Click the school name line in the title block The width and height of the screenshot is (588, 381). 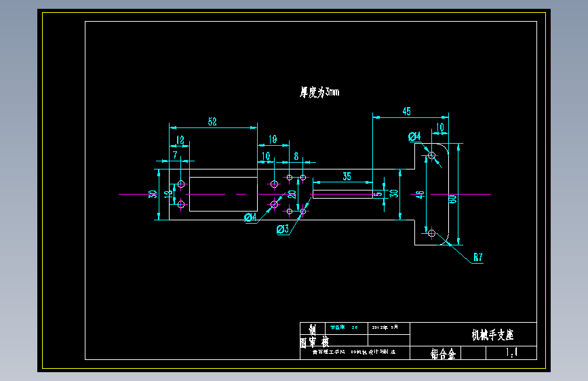354,352
